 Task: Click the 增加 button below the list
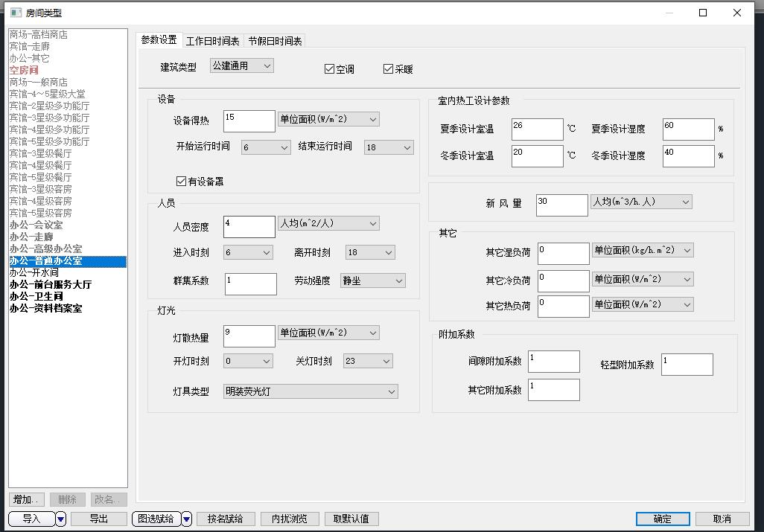click(x=27, y=499)
